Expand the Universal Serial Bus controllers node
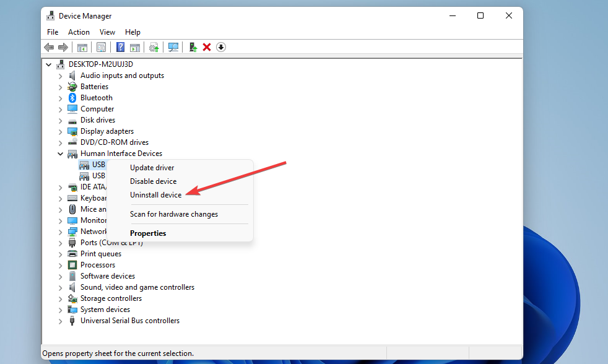This screenshot has height=364, width=608. click(60, 320)
